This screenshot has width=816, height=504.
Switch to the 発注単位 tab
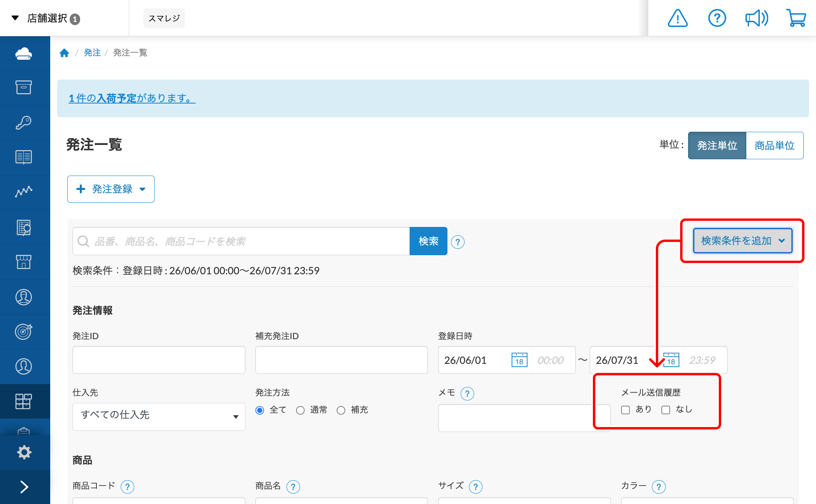[x=717, y=146]
